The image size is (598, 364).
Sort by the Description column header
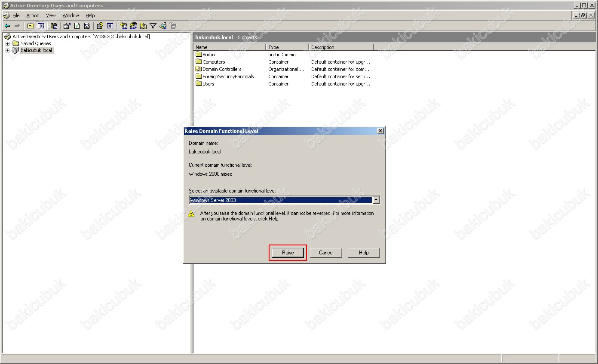[341, 47]
